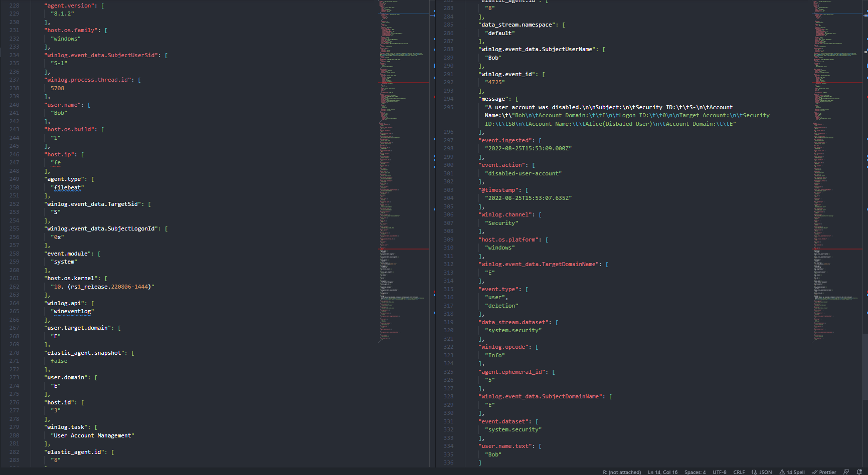The width and height of the screenshot is (868, 475).
Task: Open go-to-line via Ln 14, Col 16
Action: (662, 472)
